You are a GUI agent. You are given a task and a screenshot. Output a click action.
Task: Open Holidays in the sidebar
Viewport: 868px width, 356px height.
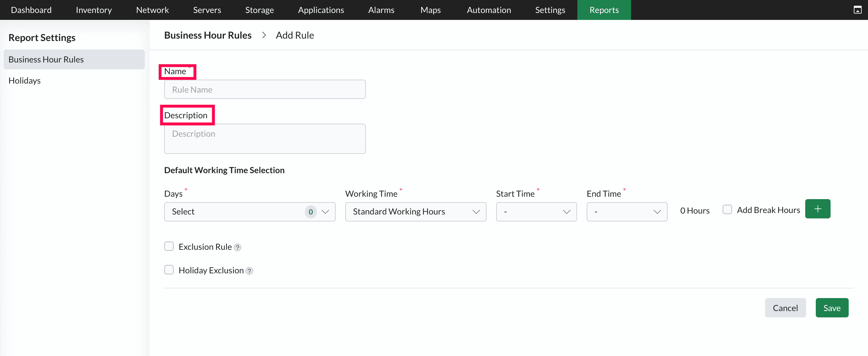click(x=24, y=81)
